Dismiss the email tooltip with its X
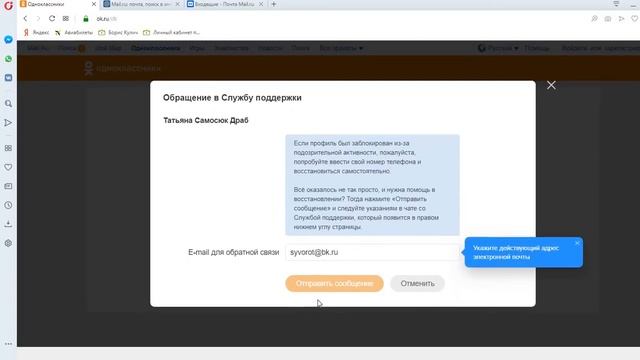Screen dimensions: 640x360 (x=577, y=243)
